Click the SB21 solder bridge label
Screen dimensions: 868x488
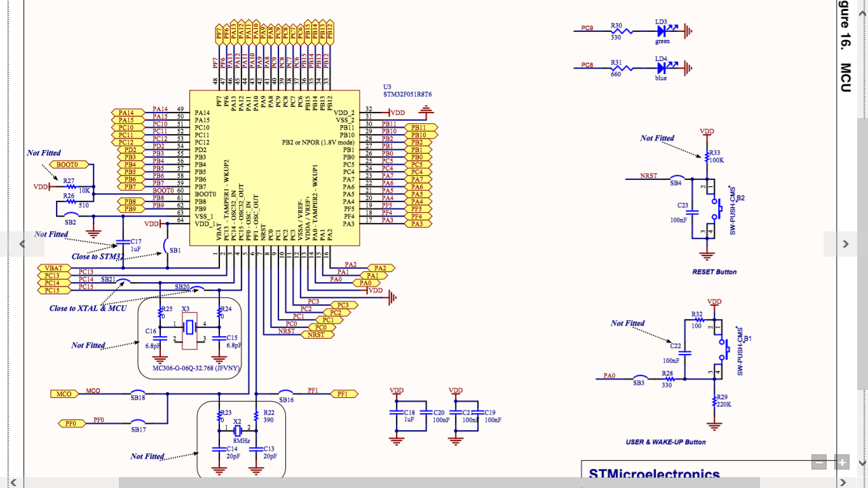[x=109, y=280]
